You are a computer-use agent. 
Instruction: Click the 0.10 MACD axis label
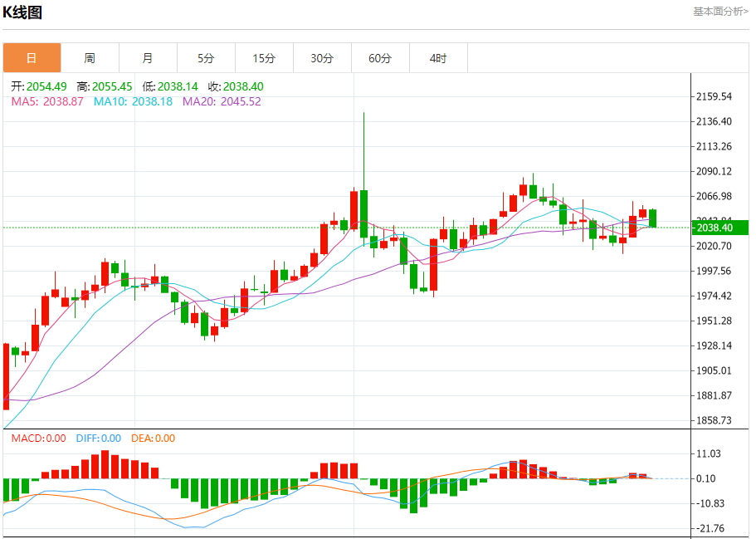click(x=706, y=478)
